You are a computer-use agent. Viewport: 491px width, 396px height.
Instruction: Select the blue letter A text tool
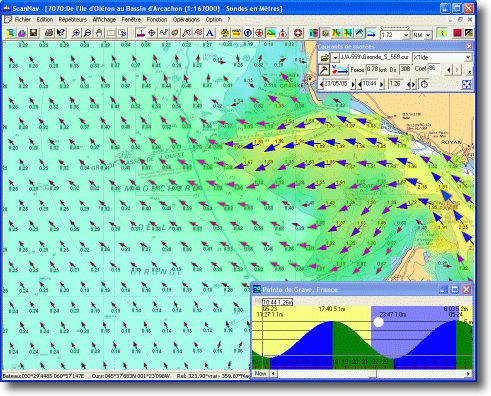click(209, 33)
